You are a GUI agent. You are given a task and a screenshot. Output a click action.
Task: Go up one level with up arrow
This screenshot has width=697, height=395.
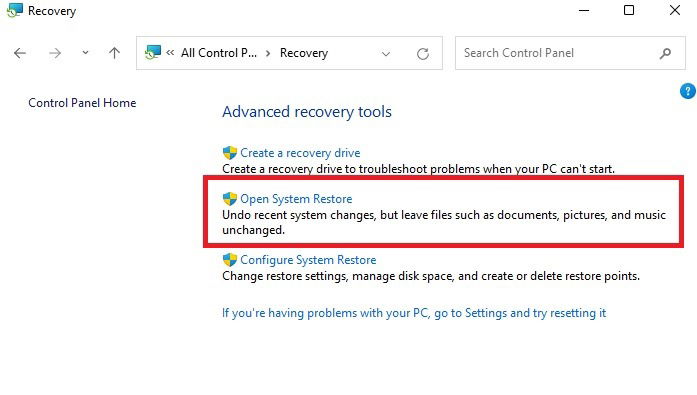point(114,53)
